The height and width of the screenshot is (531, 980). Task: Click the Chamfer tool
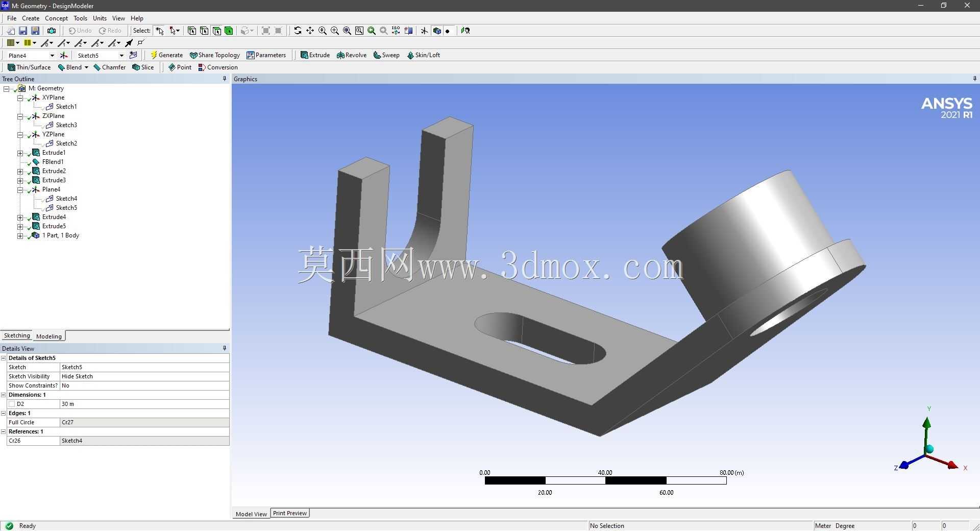[x=109, y=67]
